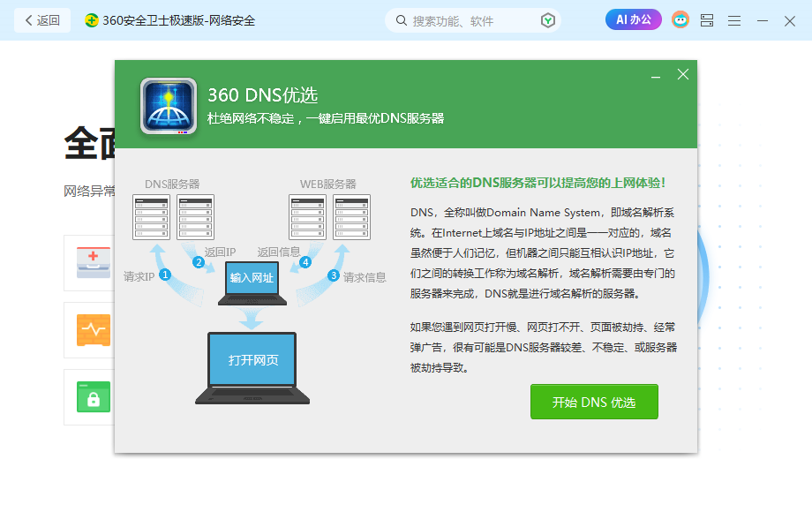
Task: Click the green lock security icon
Action: point(92,397)
